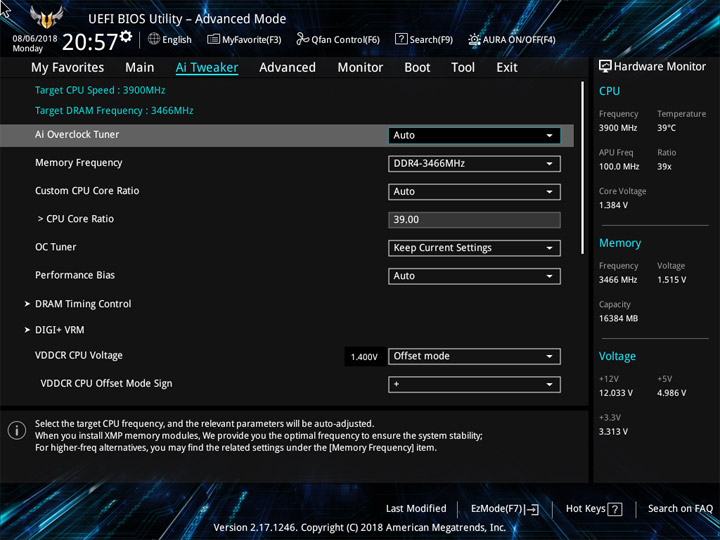Click the CPU Core Ratio value field
The height and width of the screenshot is (540, 720).
pos(474,219)
